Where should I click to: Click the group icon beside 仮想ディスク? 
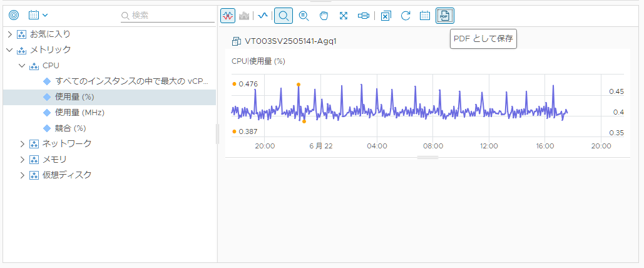pos(34,175)
